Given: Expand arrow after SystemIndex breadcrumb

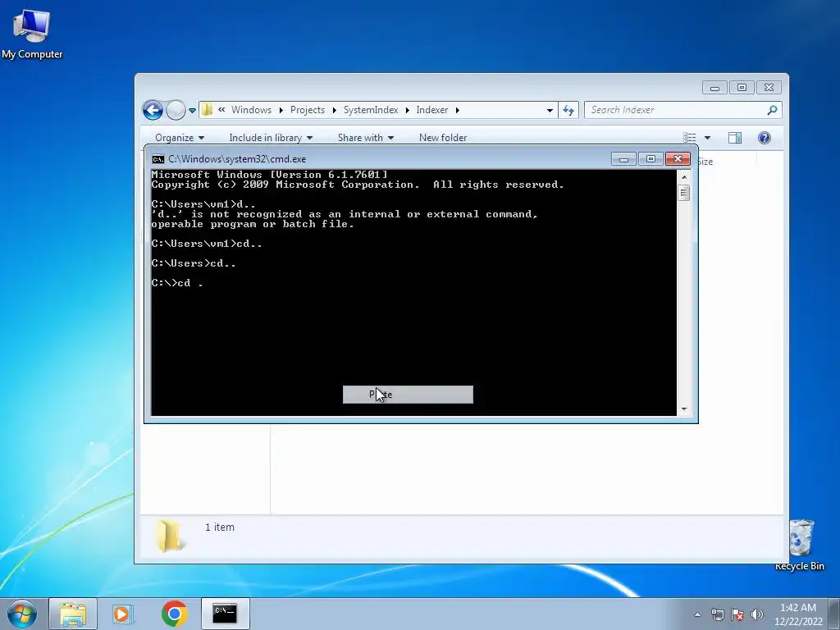Looking at the screenshot, I should coord(407,111).
